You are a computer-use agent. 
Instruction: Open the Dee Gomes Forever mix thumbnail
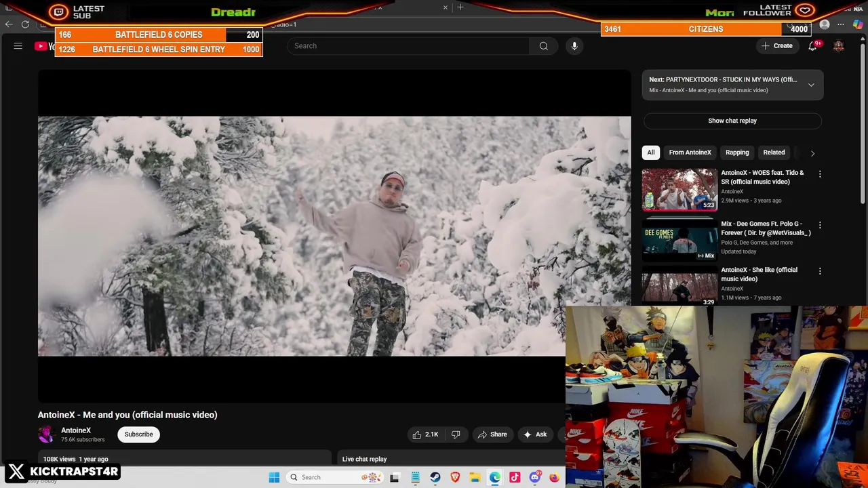(x=679, y=239)
